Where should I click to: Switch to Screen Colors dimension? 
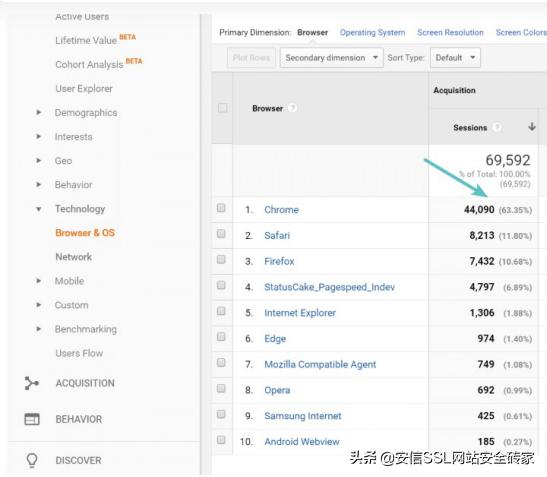[x=521, y=32]
